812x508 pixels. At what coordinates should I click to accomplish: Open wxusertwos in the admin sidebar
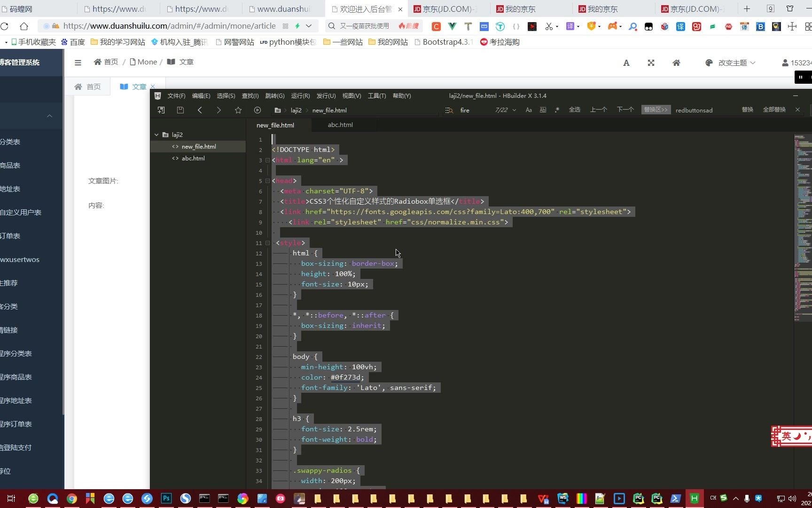click(x=21, y=260)
